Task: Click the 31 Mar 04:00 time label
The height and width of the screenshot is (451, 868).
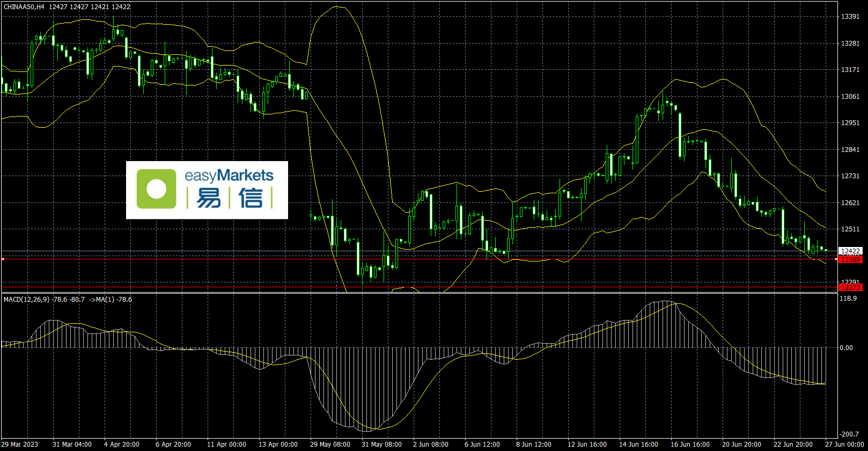Action: click(72, 445)
